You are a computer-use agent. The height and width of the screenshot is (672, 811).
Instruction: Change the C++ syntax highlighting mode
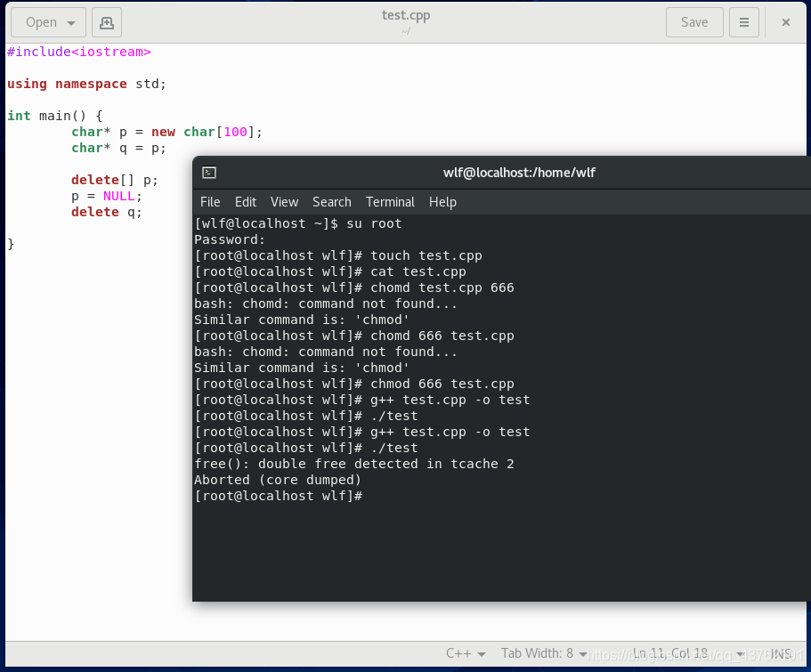(466, 653)
